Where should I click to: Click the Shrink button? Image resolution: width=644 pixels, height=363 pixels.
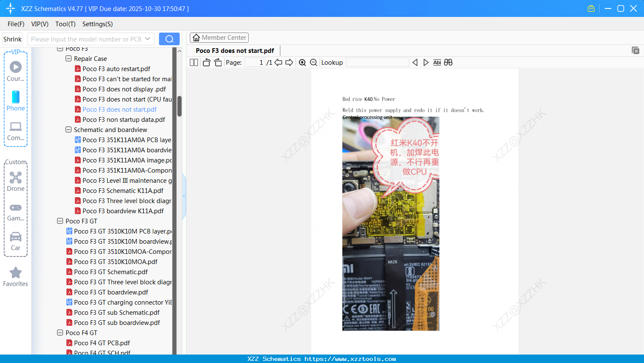tap(13, 39)
